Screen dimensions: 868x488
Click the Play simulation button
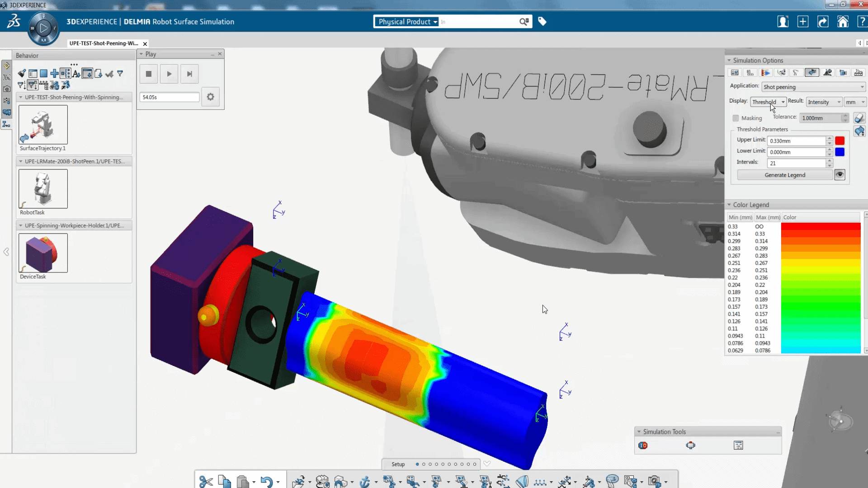[x=169, y=74]
